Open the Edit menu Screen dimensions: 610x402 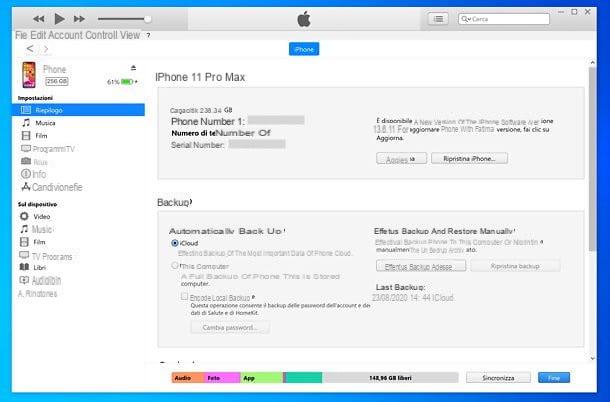[x=38, y=35]
